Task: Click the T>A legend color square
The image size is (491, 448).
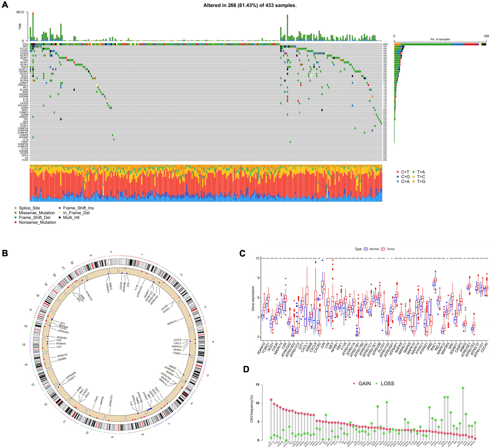Action: point(414,172)
